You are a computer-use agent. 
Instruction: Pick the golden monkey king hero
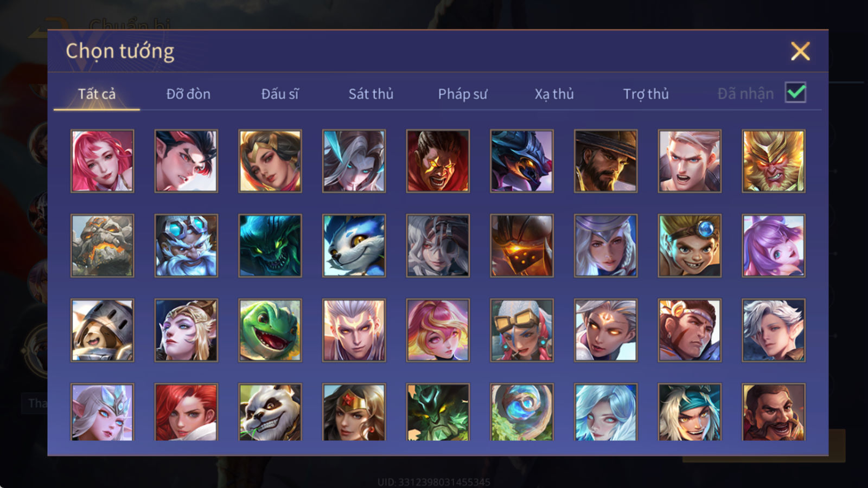pos(774,161)
